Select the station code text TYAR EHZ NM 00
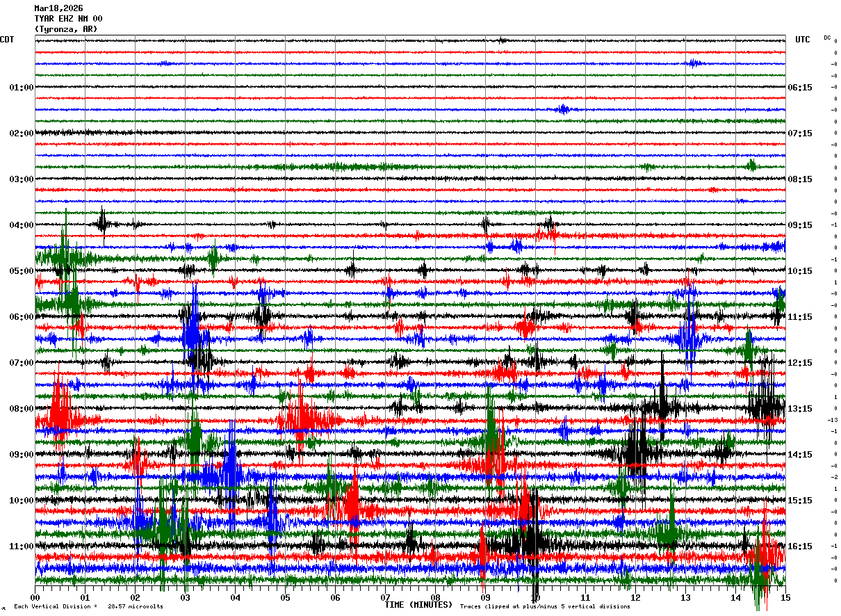The height and width of the screenshot is (616, 841). pyautogui.click(x=68, y=19)
